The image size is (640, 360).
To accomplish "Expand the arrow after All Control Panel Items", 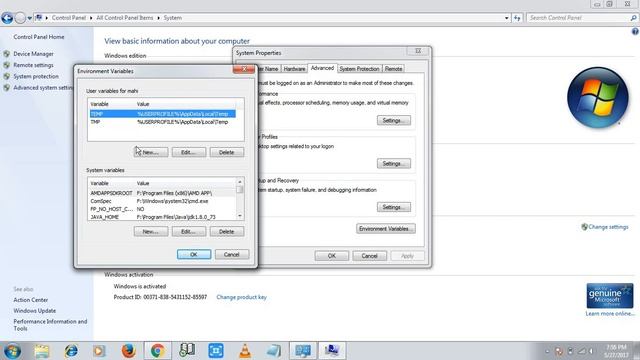I will point(158,18).
